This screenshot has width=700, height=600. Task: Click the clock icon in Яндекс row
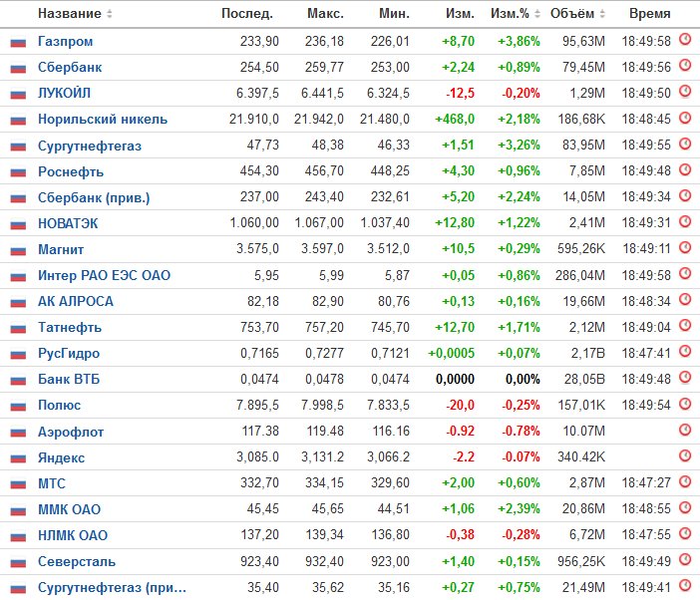pyautogui.click(x=685, y=455)
